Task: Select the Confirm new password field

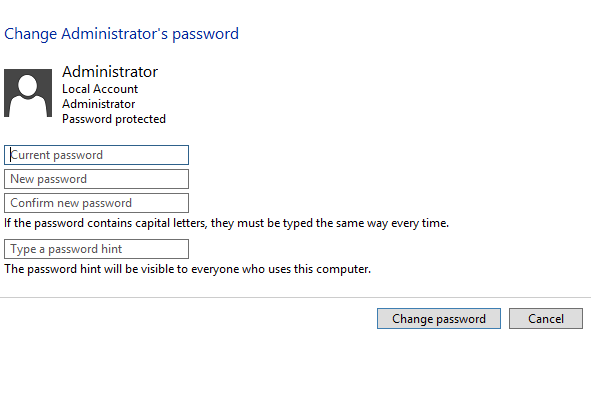Action: coord(96,203)
